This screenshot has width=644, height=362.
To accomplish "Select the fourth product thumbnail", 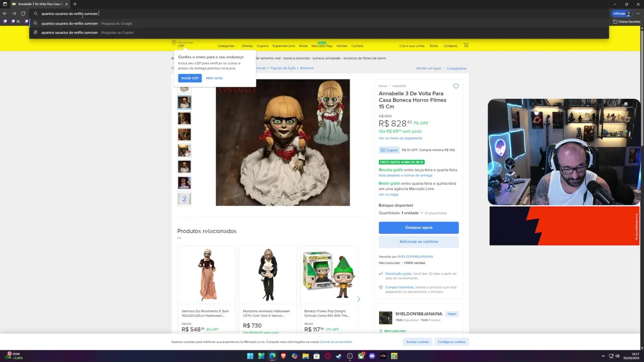I will (x=184, y=134).
